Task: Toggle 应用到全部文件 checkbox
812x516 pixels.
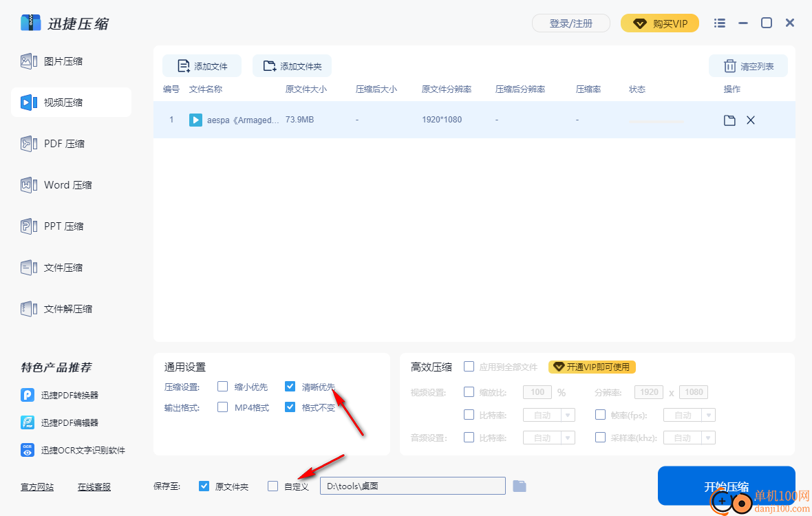Action: pos(469,367)
